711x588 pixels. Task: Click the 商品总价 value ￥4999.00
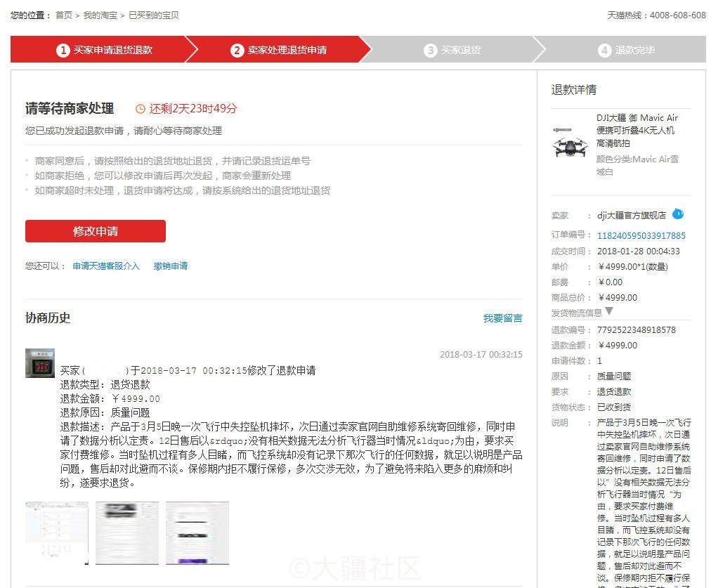click(x=618, y=297)
